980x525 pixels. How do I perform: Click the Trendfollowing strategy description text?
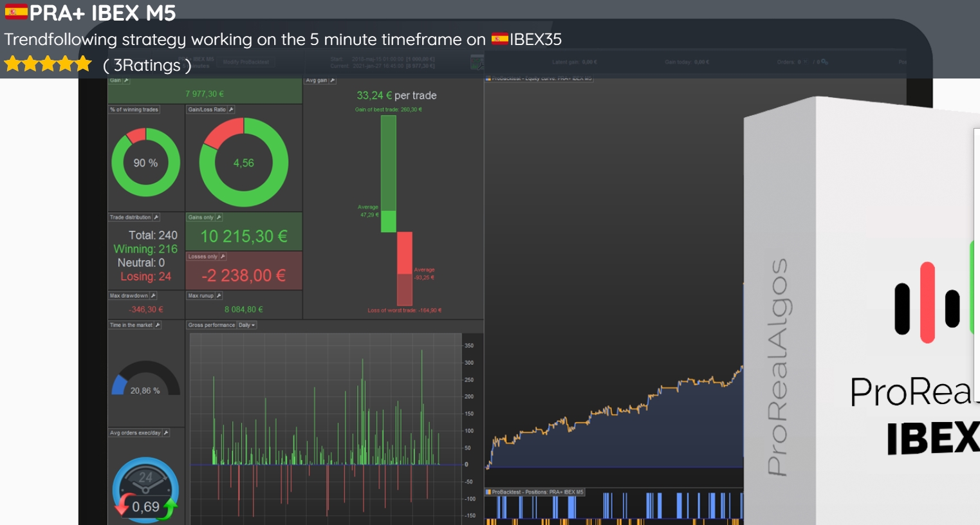click(283, 39)
